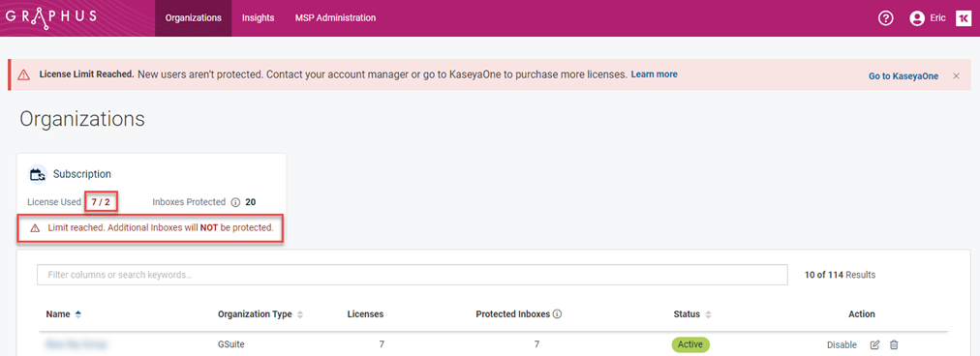The width and height of the screenshot is (980, 356).
Task: Click the info icon beside Inboxes Protected
Action: pos(235,202)
